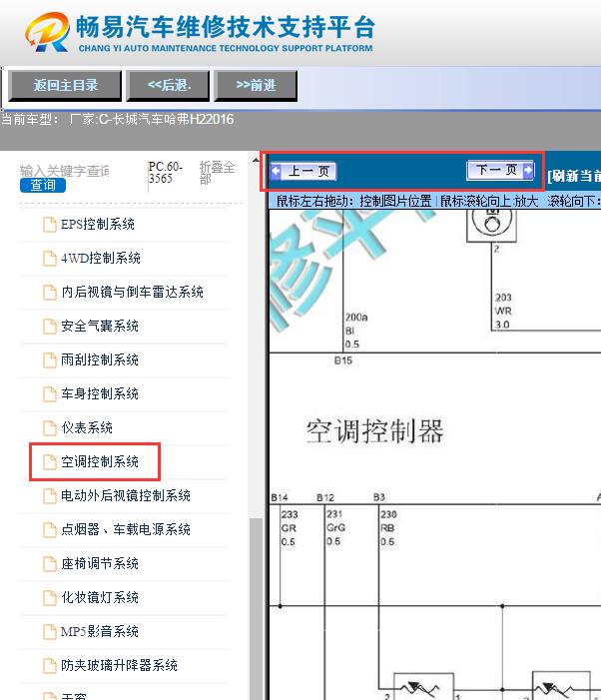
Task: Click document icon beside 电动外后视镜控制系统
Action: tap(50, 496)
